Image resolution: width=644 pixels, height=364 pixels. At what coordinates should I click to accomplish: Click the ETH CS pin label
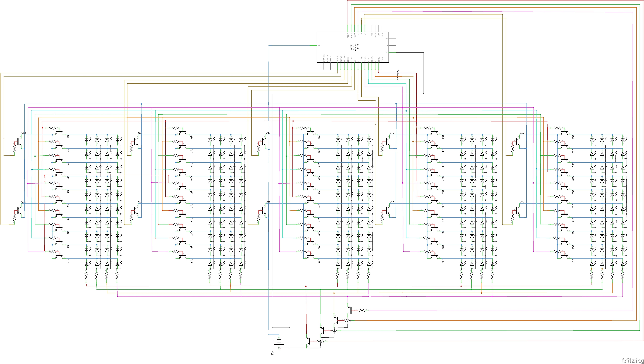click(x=348, y=60)
